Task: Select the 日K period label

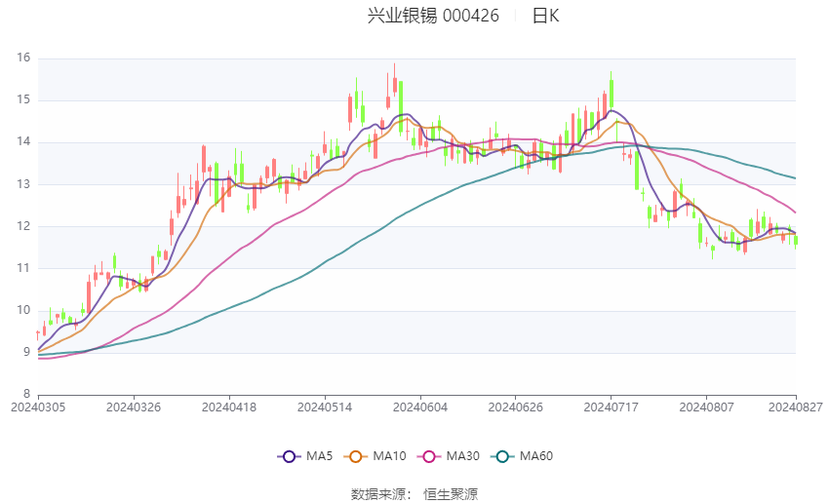Action: [545, 16]
